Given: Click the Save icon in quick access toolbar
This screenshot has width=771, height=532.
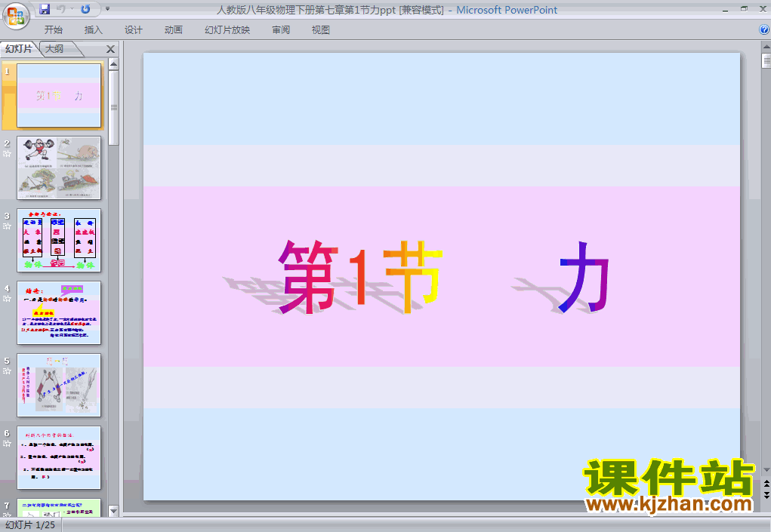Looking at the screenshot, I should pyautogui.click(x=45, y=9).
